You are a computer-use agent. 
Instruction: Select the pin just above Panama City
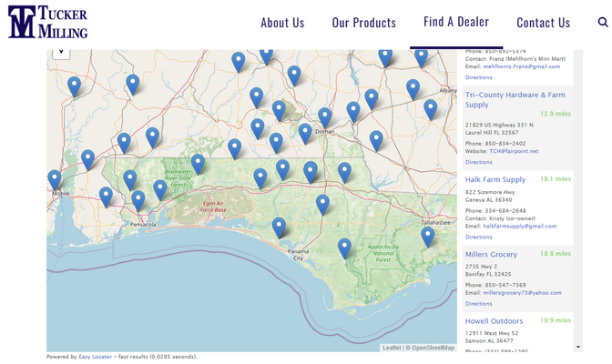click(x=279, y=228)
